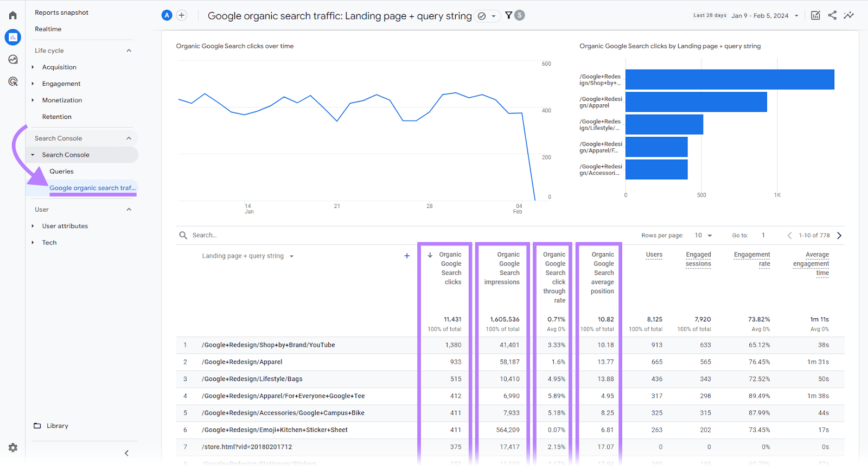Screen dimensions: 868x467
Task: Add secondary dimension with plus icon
Action: tap(407, 256)
